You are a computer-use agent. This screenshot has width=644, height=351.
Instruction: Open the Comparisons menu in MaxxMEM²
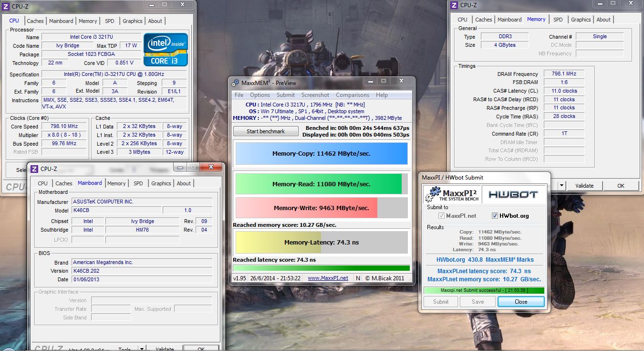(x=353, y=95)
